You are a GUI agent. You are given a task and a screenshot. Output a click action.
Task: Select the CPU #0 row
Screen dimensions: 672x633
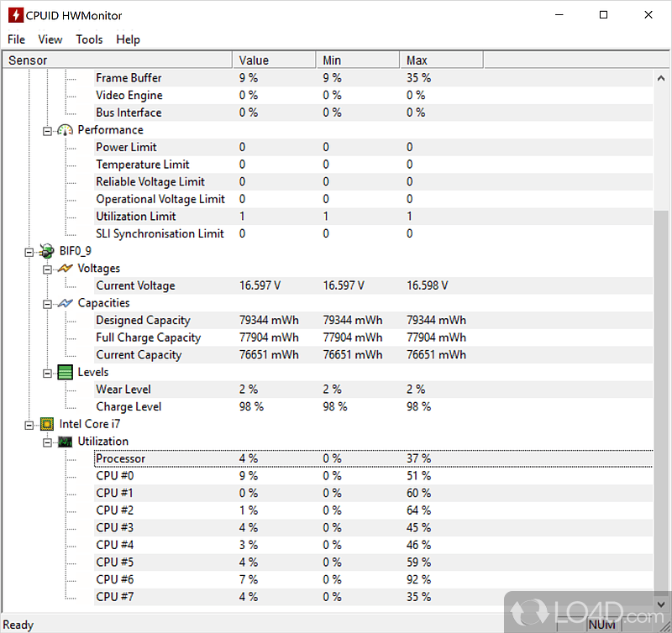(x=373, y=476)
